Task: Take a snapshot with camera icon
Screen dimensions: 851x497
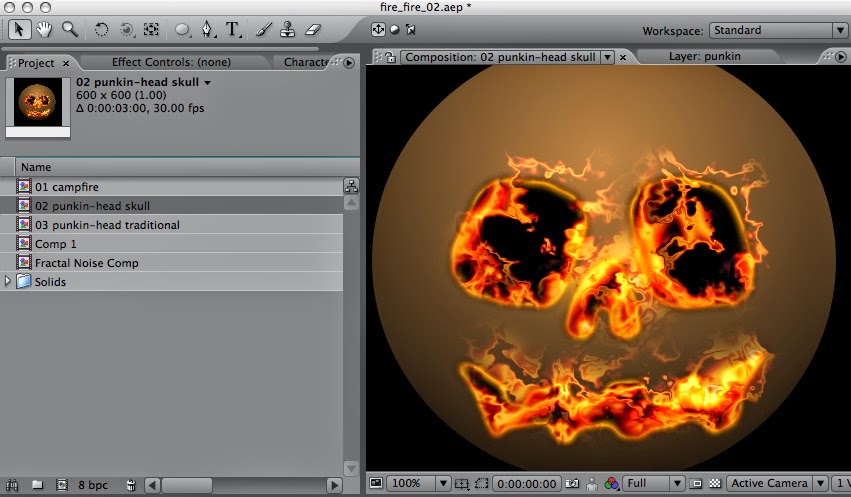Action: click(573, 484)
